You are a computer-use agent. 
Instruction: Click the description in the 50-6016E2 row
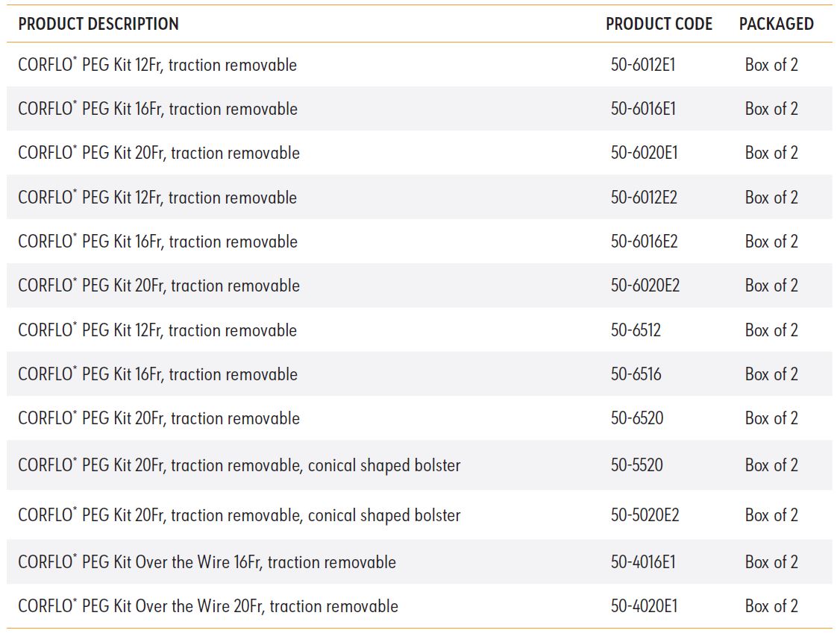click(158, 242)
